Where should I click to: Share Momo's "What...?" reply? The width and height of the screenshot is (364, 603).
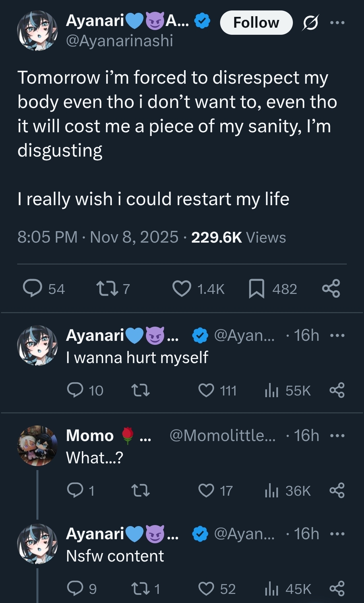337,491
